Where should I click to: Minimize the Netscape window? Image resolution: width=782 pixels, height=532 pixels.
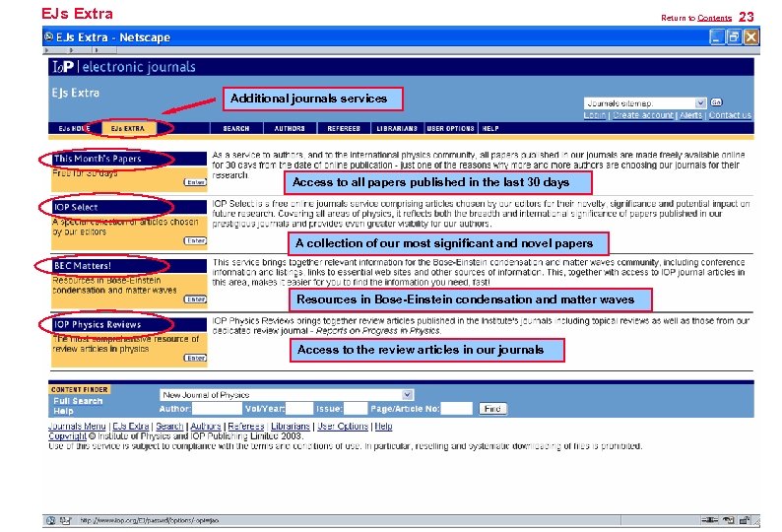(x=717, y=36)
